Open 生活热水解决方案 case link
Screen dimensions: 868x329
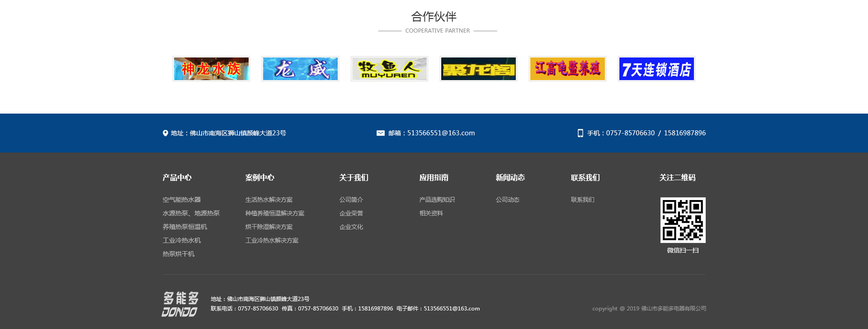269,200
